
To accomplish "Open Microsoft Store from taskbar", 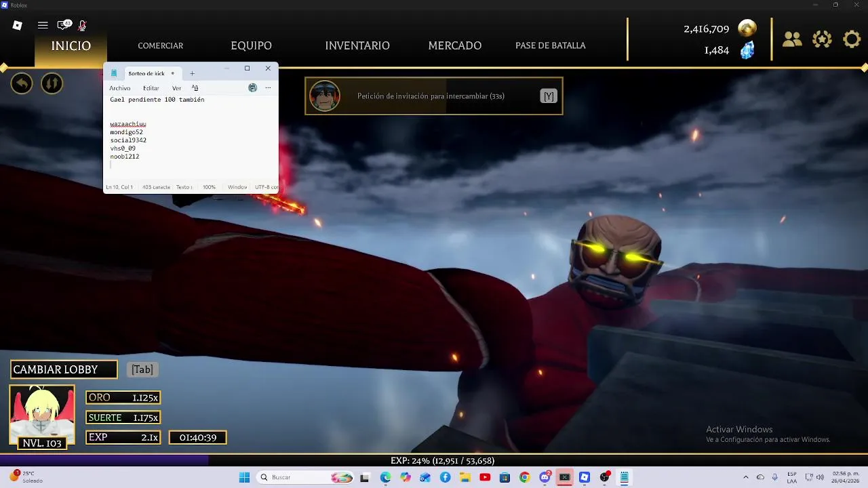I will (505, 477).
